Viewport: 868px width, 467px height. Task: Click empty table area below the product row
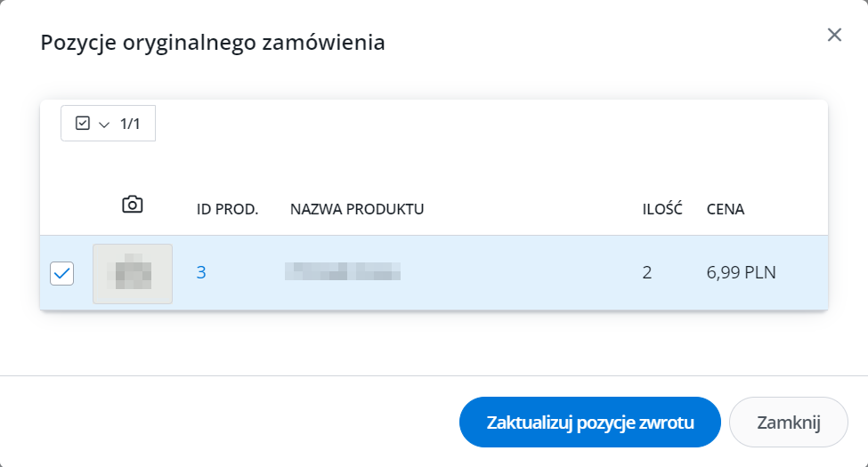pyautogui.click(x=434, y=342)
